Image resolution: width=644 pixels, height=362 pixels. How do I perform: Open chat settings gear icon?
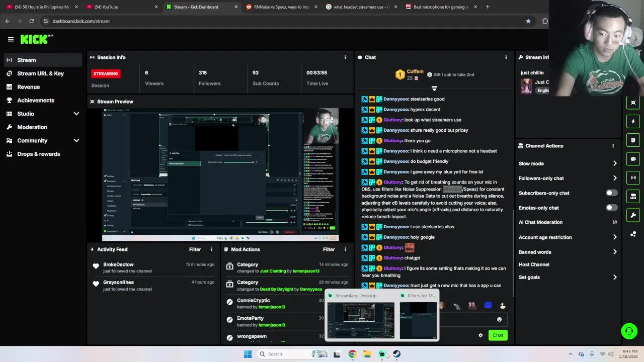click(480, 335)
